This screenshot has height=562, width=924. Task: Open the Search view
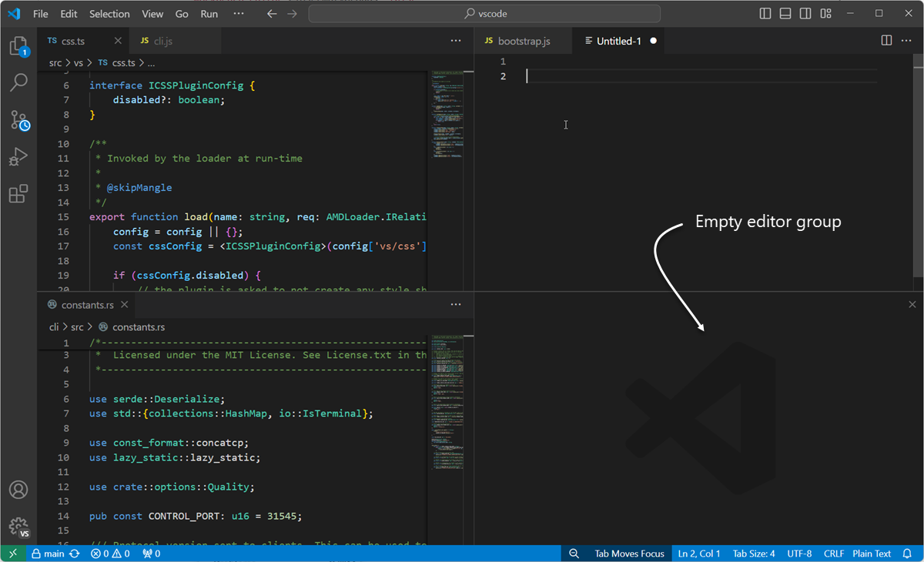(x=18, y=82)
